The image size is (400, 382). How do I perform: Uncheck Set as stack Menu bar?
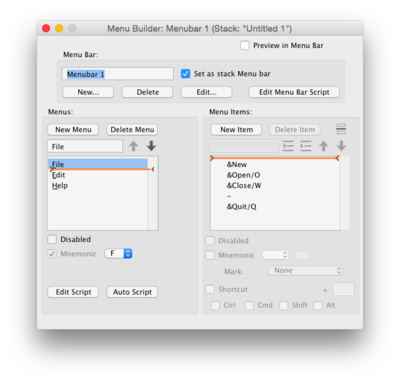click(x=185, y=74)
